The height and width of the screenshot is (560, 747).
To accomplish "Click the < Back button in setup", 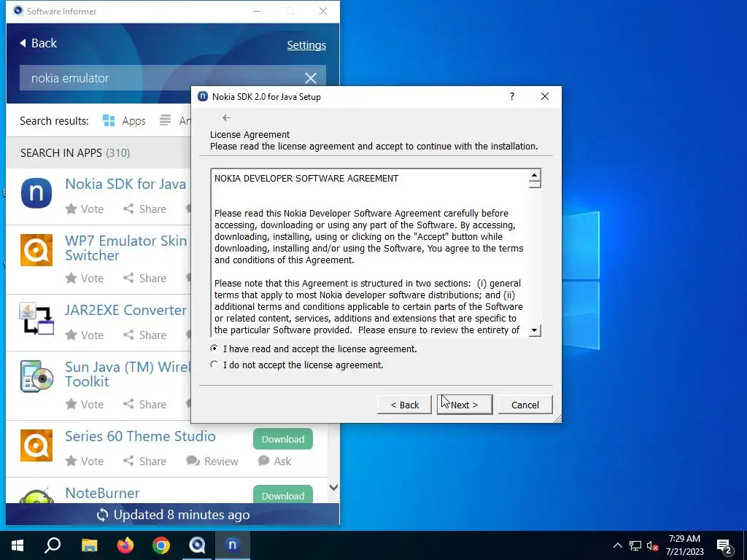I will (404, 405).
